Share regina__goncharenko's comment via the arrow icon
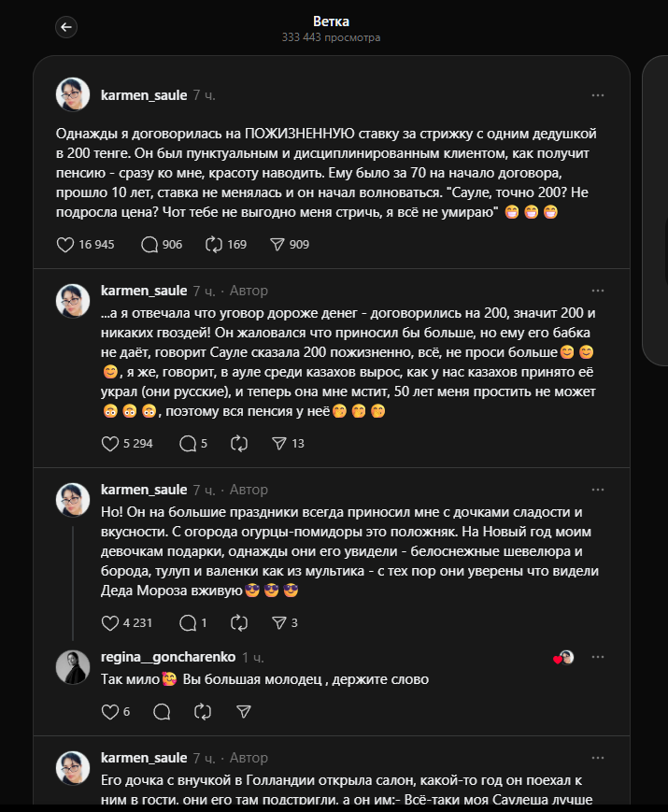The width and height of the screenshot is (668, 812). point(244,712)
